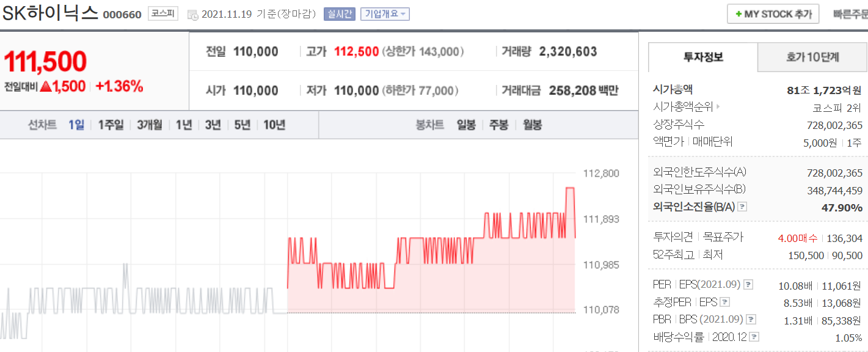Image resolution: width=868 pixels, height=352 pixels.
Task: Click the 전일 value 110,000
Action: [256, 52]
